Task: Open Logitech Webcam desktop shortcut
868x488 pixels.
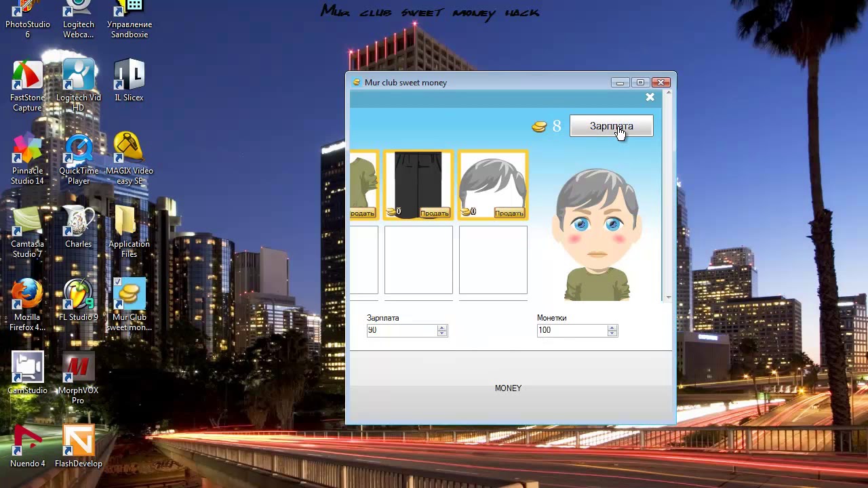Action: (x=79, y=20)
